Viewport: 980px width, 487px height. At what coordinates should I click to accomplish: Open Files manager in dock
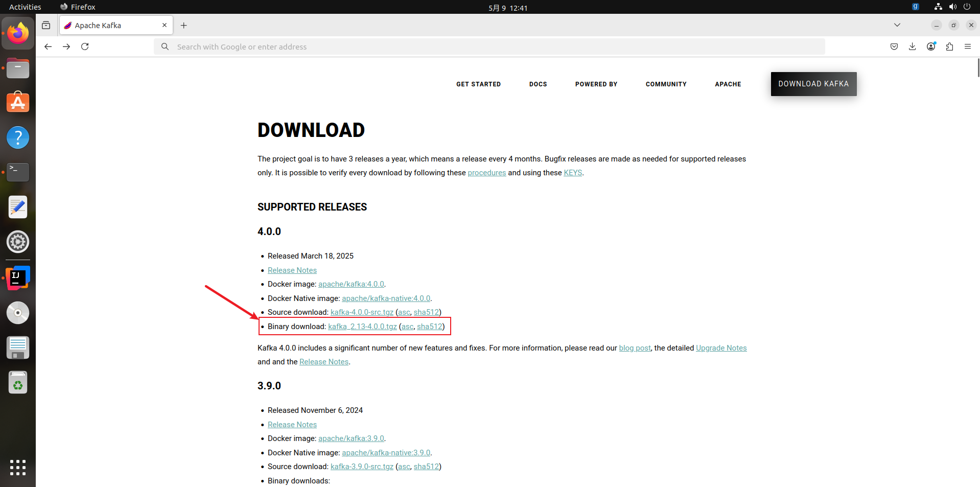pyautogui.click(x=18, y=68)
